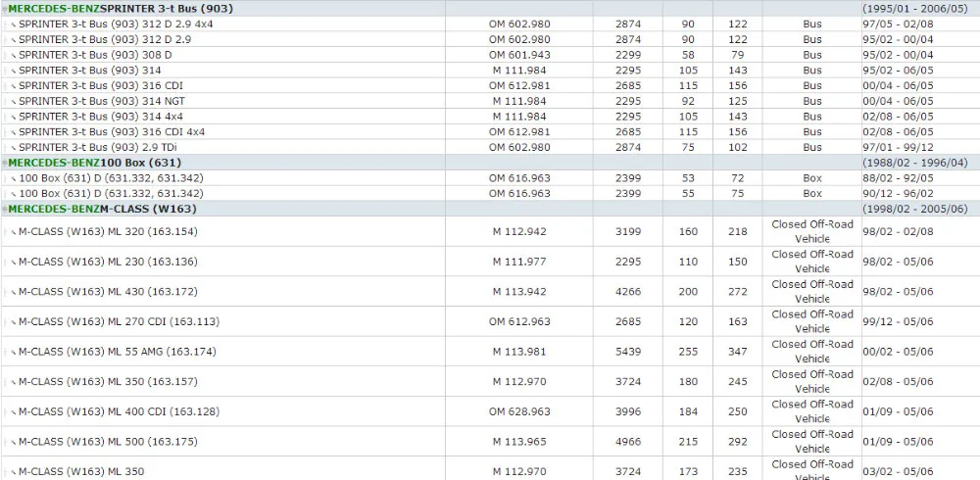Image resolution: width=980 pixels, height=480 pixels.
Task: Select row SPRINTER 3-t Bus (903) 314 NGT
Action: [490, 101]
